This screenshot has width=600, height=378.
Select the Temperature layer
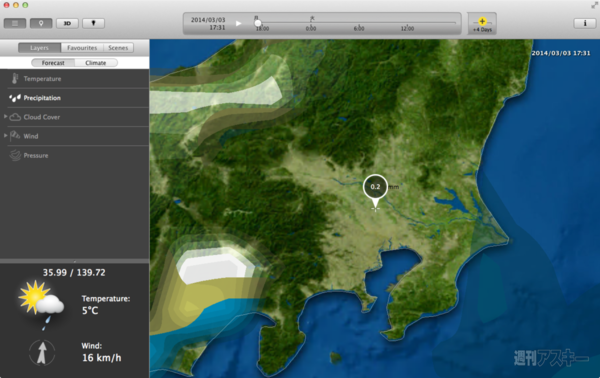(75, 79)
